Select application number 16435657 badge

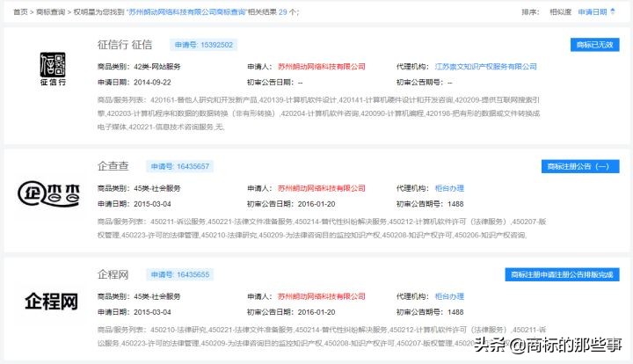179,166
